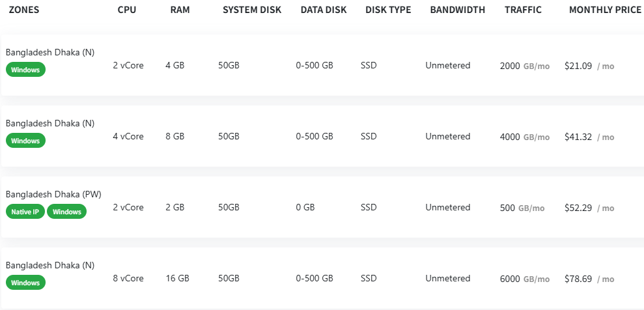Sort by the RAM column header
This screenshot has width=644, height=310.
[x=180, y=10]
